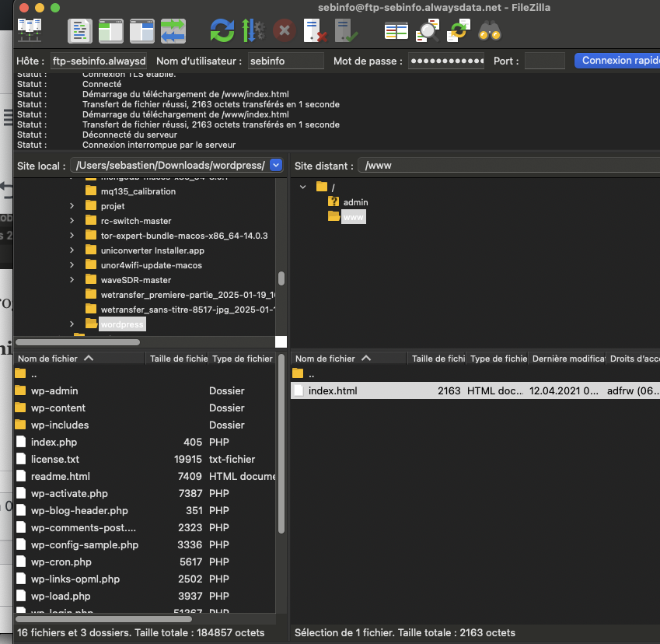660x644 pixels.
Task: Sort remote files by Dernière modification column
Action: point(567,359)
